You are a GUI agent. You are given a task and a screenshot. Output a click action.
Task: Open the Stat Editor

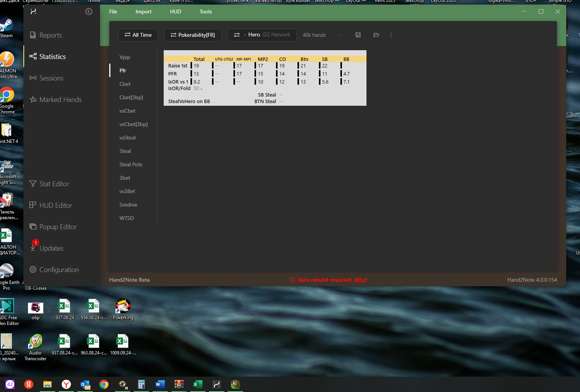49,184
